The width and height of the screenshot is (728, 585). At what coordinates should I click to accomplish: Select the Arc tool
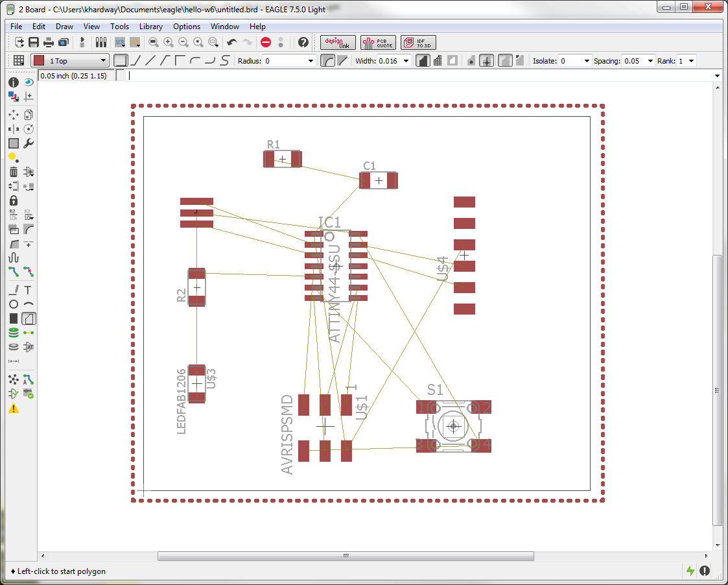pos(29,304)
